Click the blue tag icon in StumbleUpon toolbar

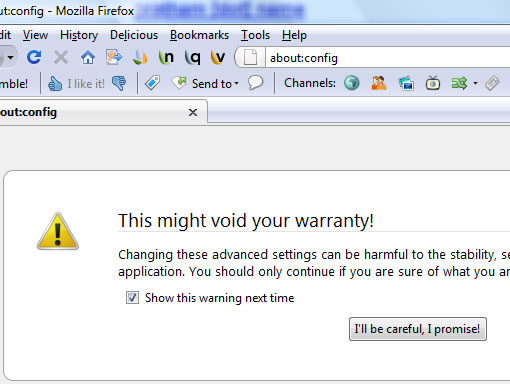point(152,83)
